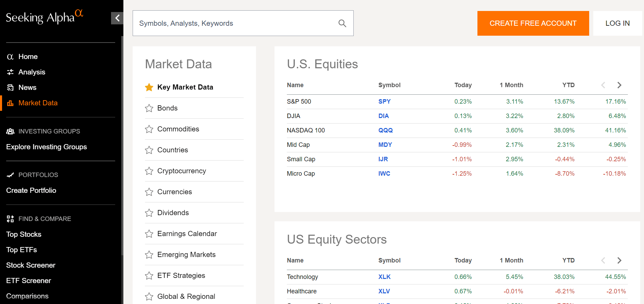The height and width of the screenshot is (304, 644).
Task: Select Bonds in Market Data list
Action: (167, 108)
